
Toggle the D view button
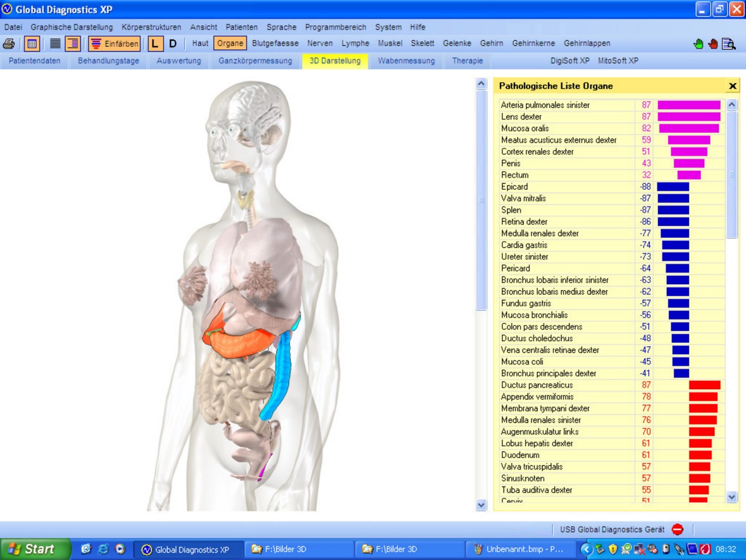[x=173, y=44]
